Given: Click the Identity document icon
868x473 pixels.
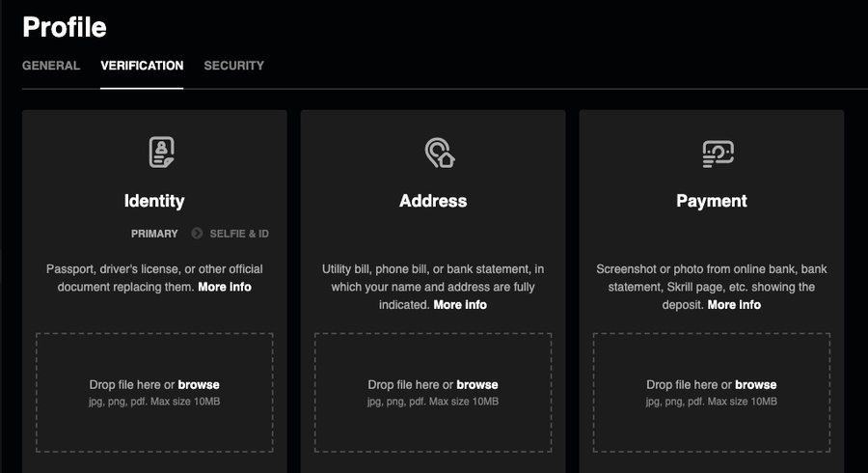Looking at the screenshot, I should 162,153.
